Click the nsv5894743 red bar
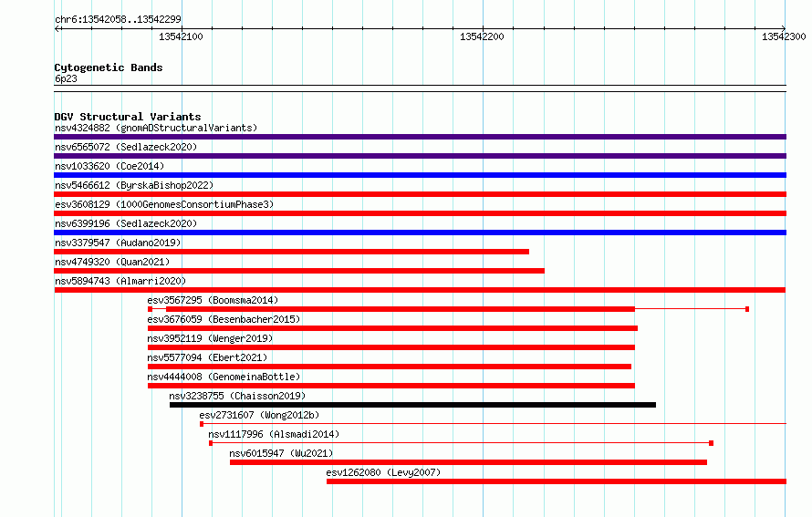This screenshot has width=812, height=517. pyautogui.click(x=420, y=290)
